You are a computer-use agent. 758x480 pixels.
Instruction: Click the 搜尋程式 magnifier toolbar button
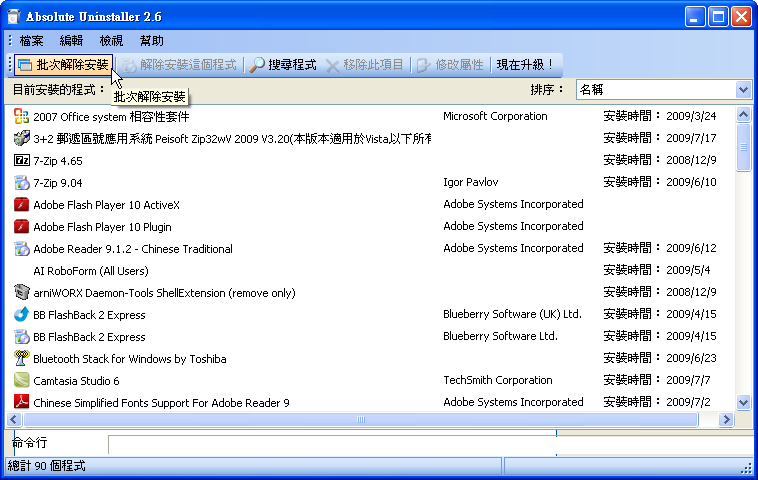pyautogui.click(x=283, y=65)
